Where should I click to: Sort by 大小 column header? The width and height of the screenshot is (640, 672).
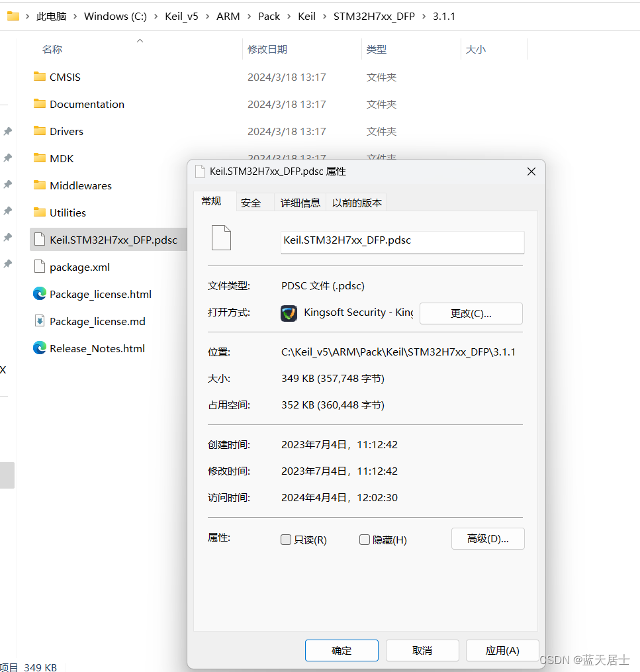click(x=475, y=49)
